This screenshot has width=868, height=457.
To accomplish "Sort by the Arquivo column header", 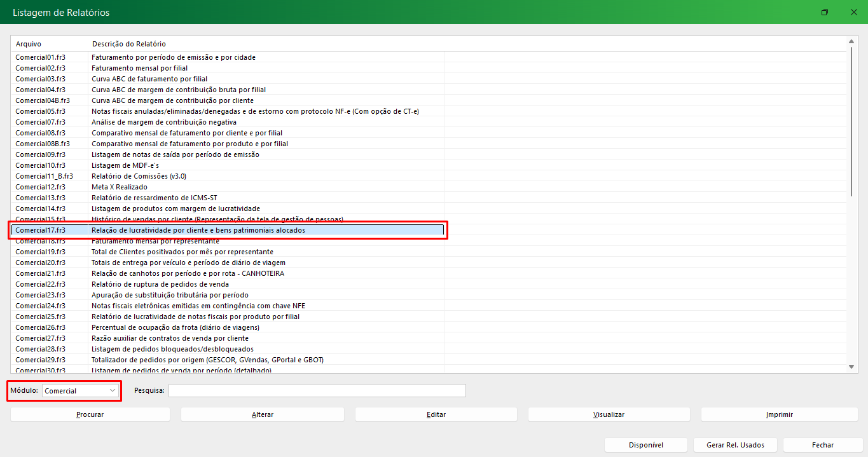I will tap(29, 44).
